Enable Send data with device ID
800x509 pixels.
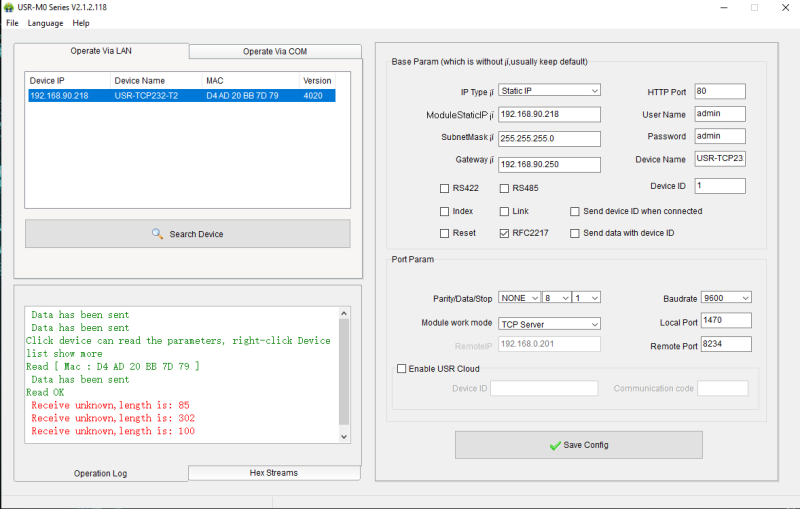coord(574,233)
